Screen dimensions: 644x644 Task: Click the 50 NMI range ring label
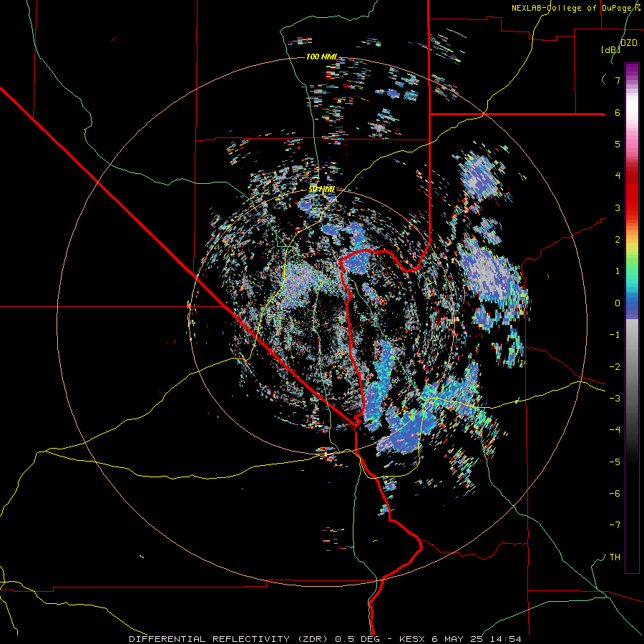(321, 189)
